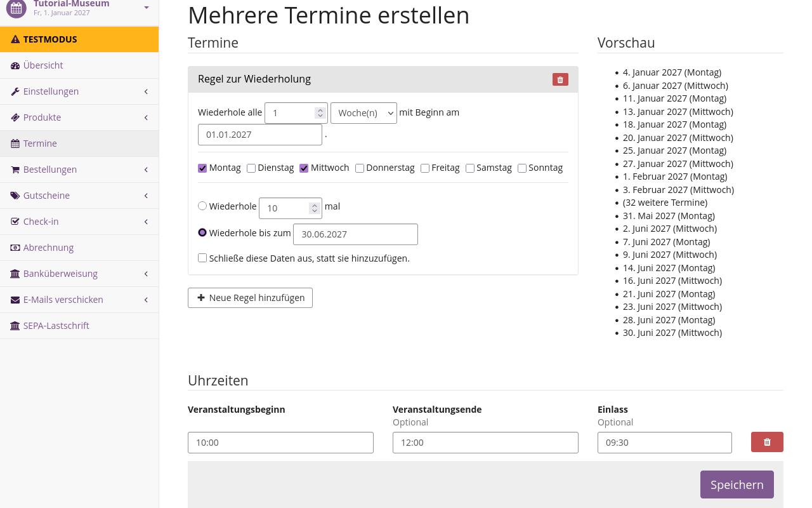Click the shopping cart icon beside Bestellungen
Image resolution: width=812 pixels, height=508 pixels.
pos(15,170)
